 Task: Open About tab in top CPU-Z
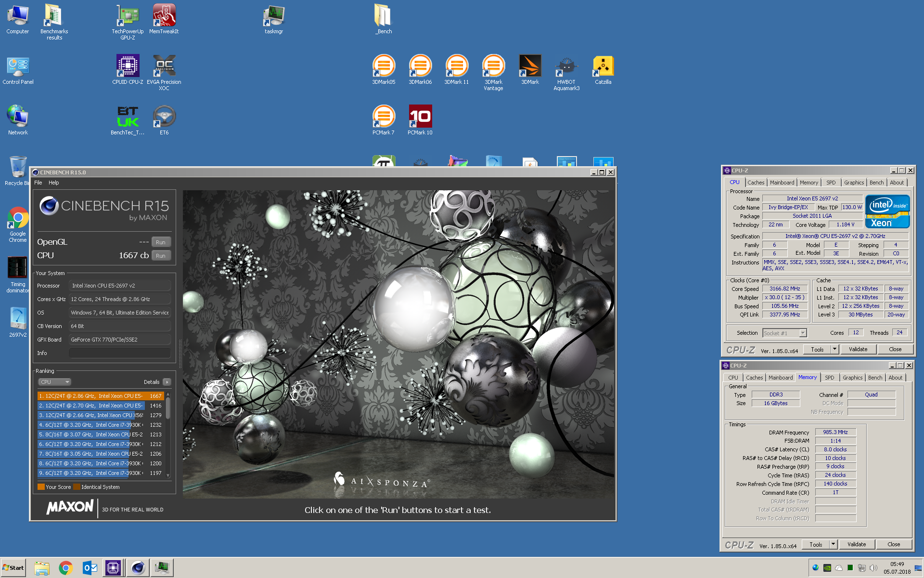[x=897, y=183]
